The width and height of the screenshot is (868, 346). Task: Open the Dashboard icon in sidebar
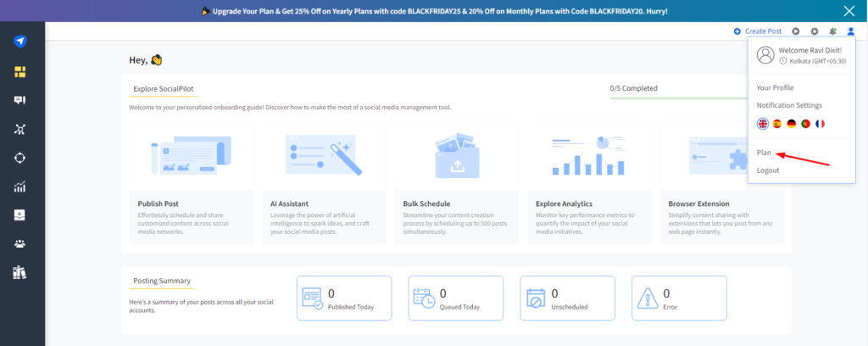pyautogui.click(x=20, y=71)
